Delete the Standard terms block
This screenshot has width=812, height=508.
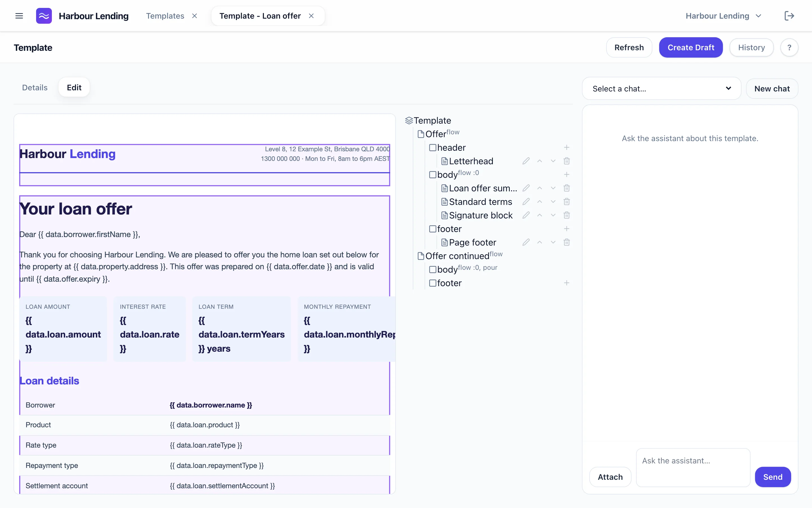566,202
